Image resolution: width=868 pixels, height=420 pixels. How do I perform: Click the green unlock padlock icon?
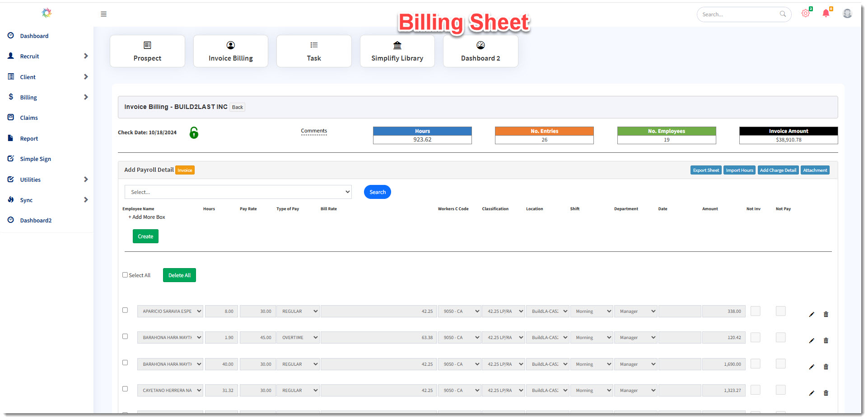[194, 132]
